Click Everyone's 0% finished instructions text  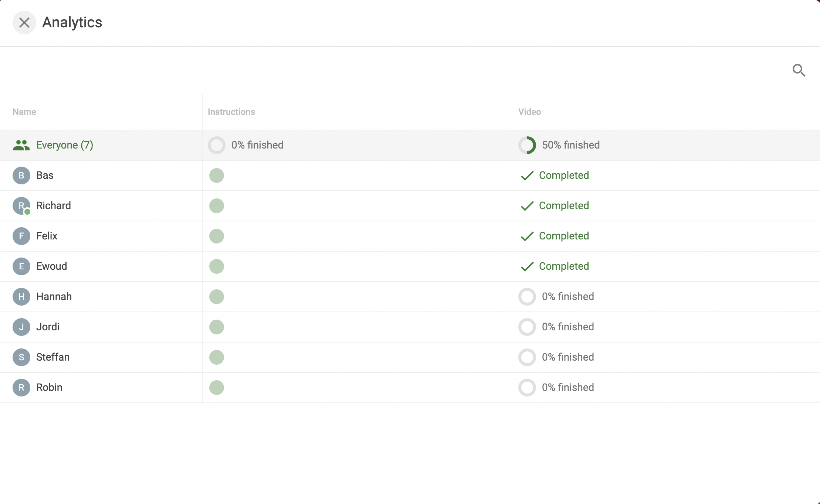257,145
